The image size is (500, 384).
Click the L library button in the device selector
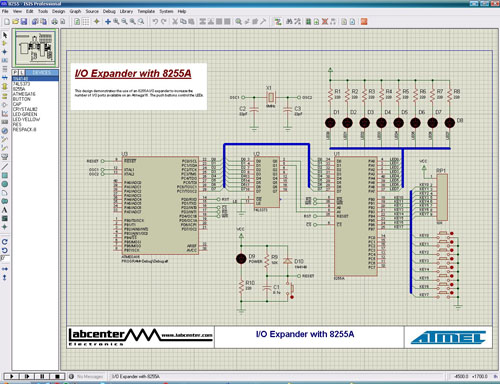pos(21,72)
